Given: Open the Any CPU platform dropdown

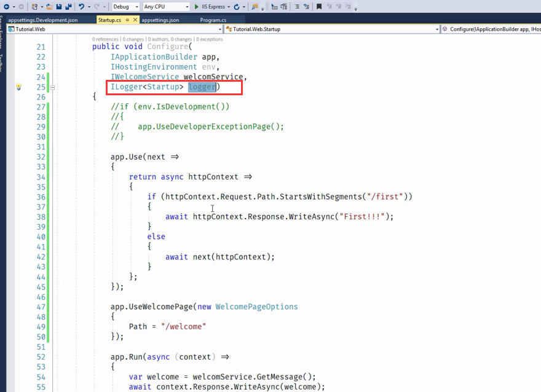Looking at the screenshot, I should (x=166, y=7).
